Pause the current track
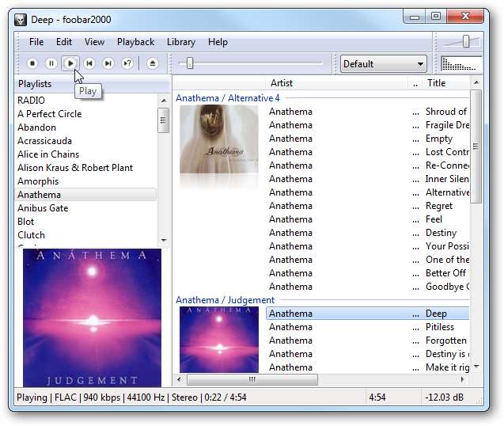Screen dimensions: 504x426 pos(51,63)
